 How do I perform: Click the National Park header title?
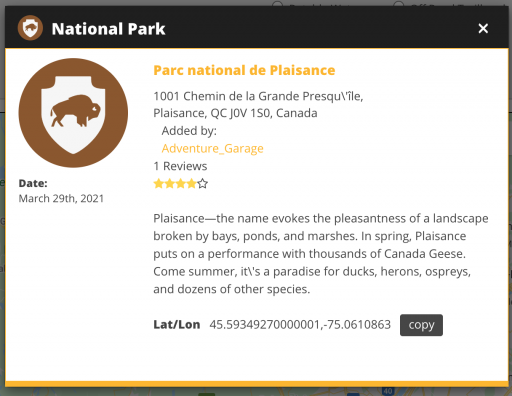click(x=108, y=29)
